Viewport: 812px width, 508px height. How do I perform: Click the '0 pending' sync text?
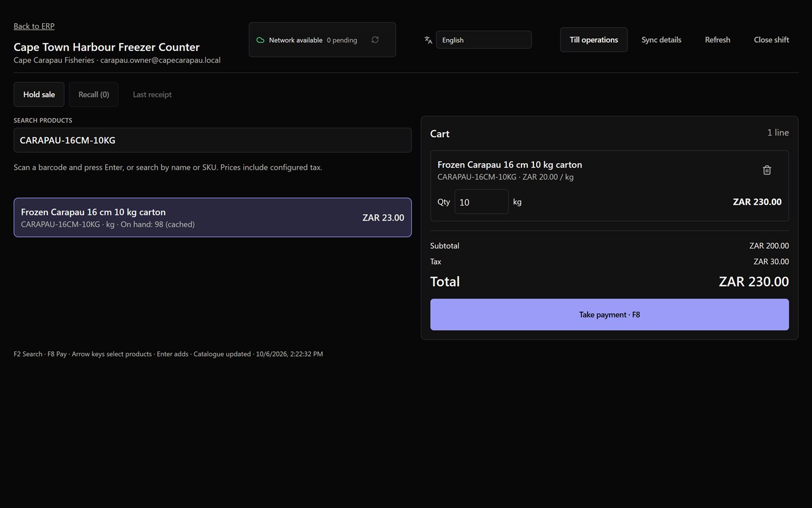[x=342, y=41]
